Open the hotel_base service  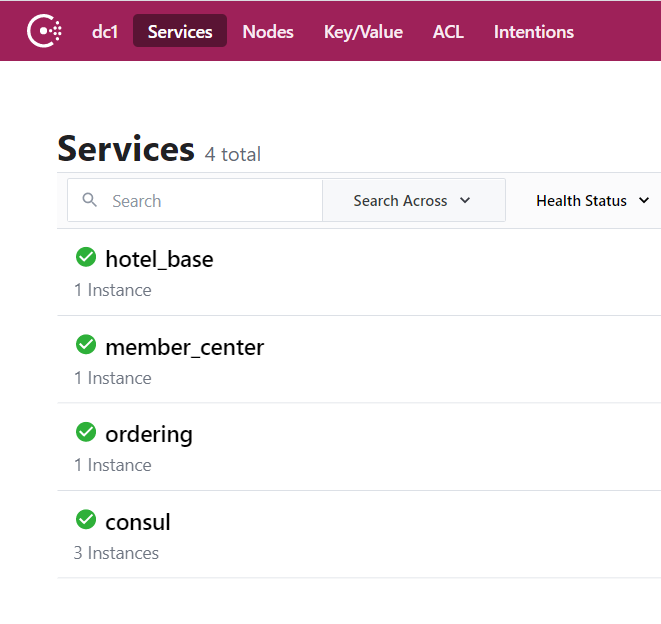[159, 259]
